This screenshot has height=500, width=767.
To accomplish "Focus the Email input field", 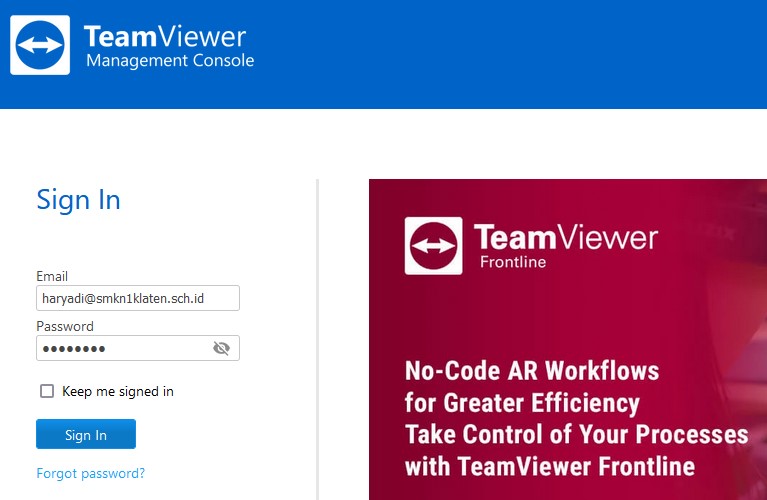I will point(137,298).
